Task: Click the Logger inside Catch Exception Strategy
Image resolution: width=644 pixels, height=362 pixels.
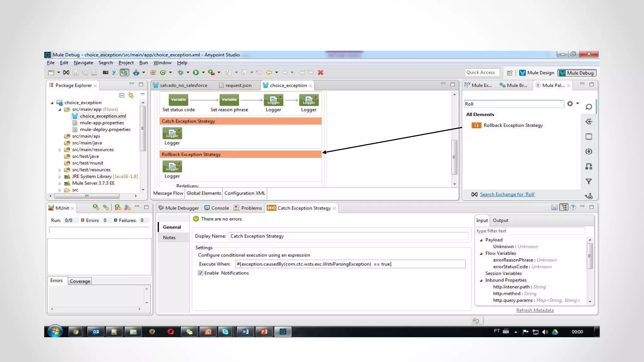Action: pos(172,134)
